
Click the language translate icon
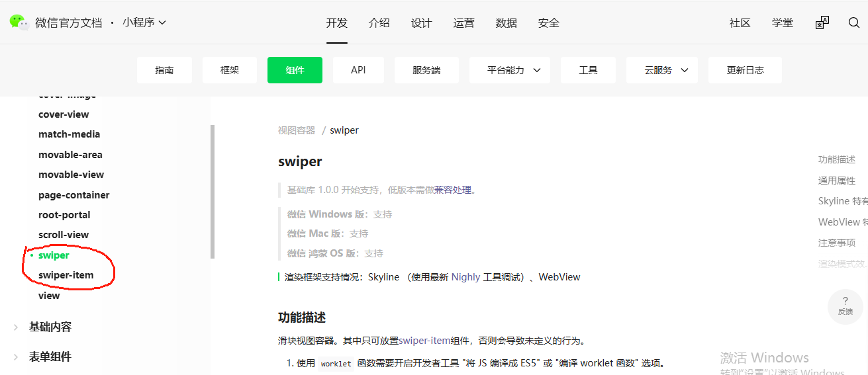pyautogui.click(x=822, y=22)
